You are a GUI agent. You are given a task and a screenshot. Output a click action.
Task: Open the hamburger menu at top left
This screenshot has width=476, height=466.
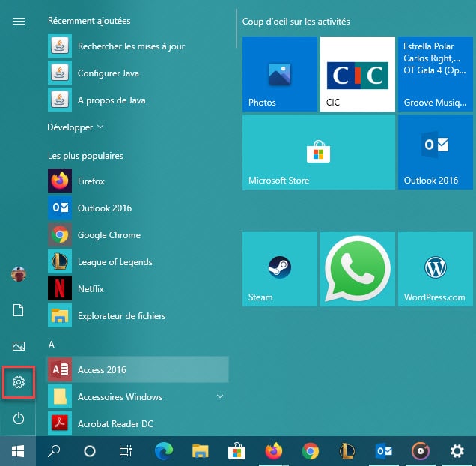[x=19, y=21]
